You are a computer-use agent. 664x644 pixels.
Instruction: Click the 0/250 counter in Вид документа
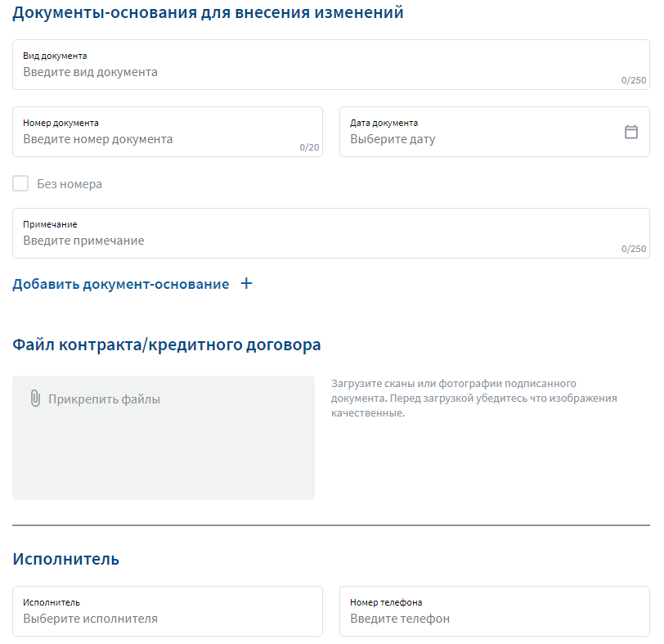pyautogui.click(x=634, y=80)
